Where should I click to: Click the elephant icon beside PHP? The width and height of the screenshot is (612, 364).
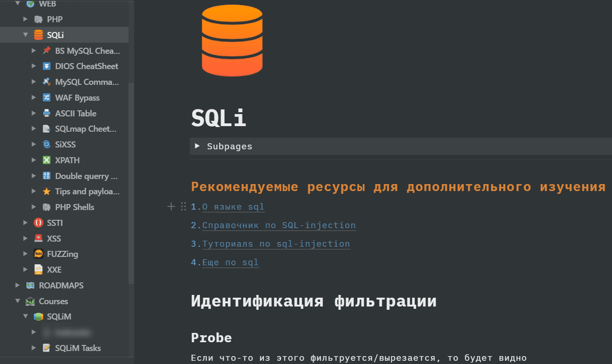38,19
